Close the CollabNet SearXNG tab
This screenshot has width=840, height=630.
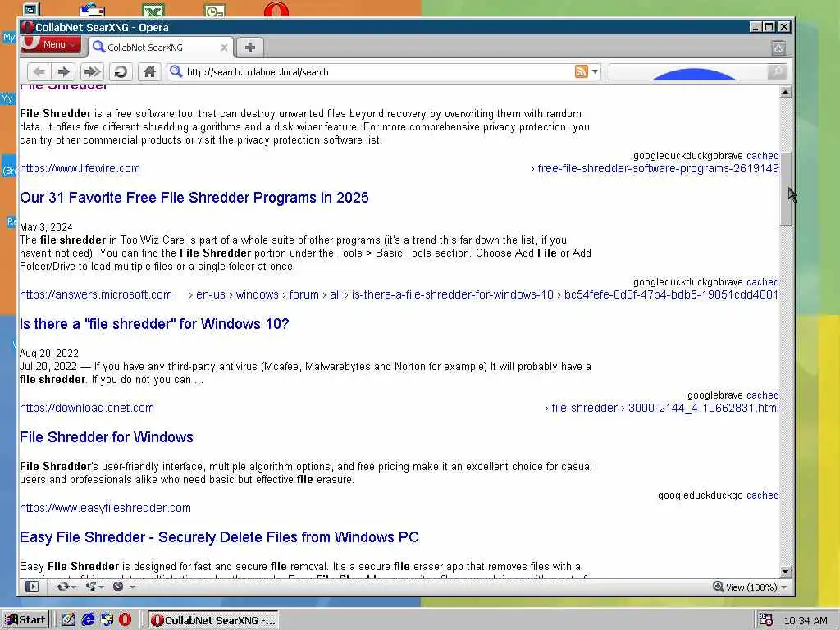click(x=224, y=48)
